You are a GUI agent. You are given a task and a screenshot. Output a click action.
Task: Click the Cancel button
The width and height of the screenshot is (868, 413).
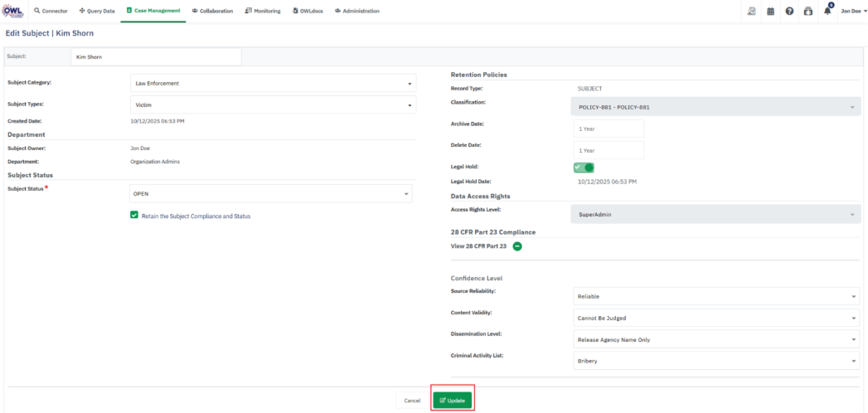tap(412, 401)
